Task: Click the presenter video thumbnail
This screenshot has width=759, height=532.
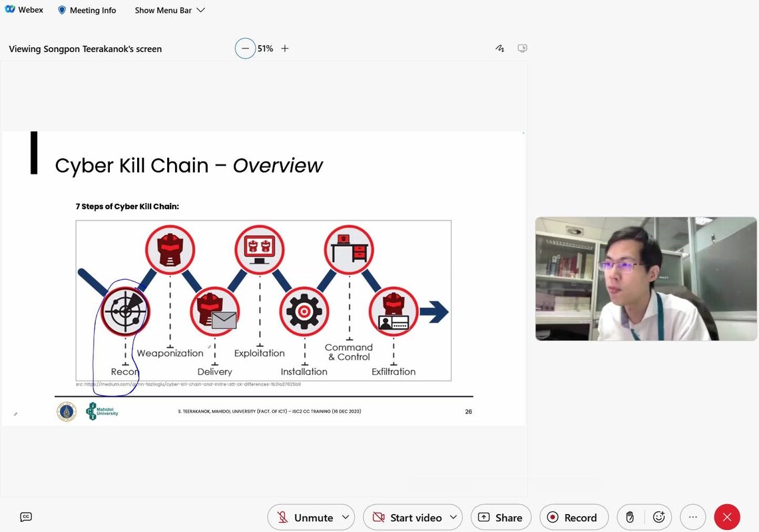Action: click(646, 278)
